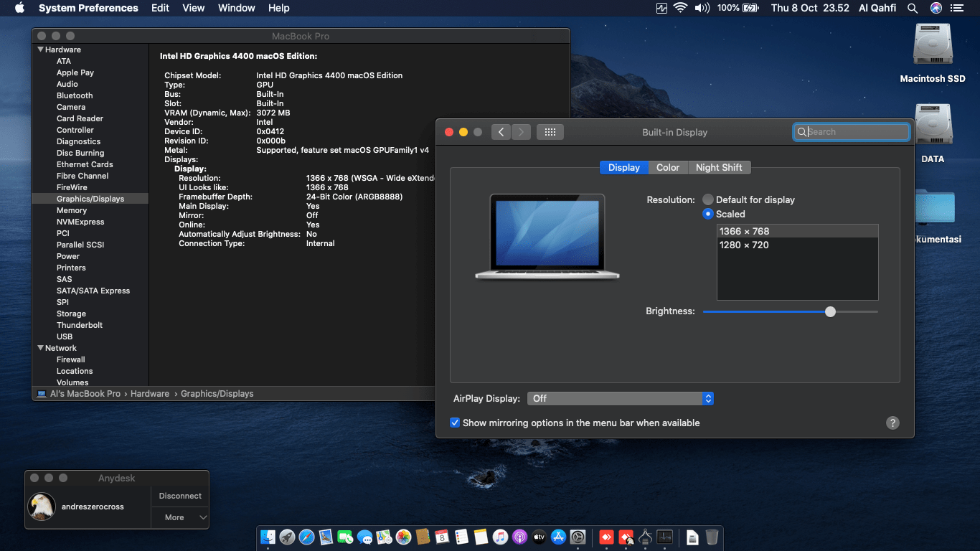Click Disconnect in the Anydesk window

pos(180,496)
